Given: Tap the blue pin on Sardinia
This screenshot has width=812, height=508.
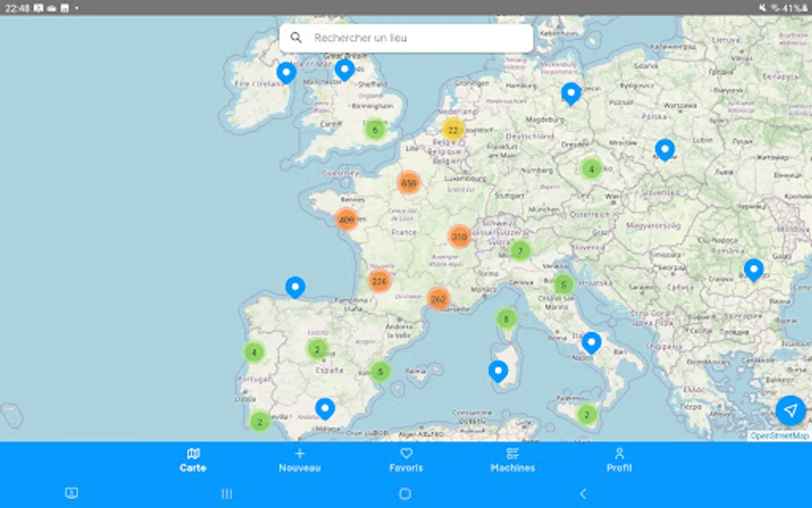Looking at the screenshot, I should 497,370.
